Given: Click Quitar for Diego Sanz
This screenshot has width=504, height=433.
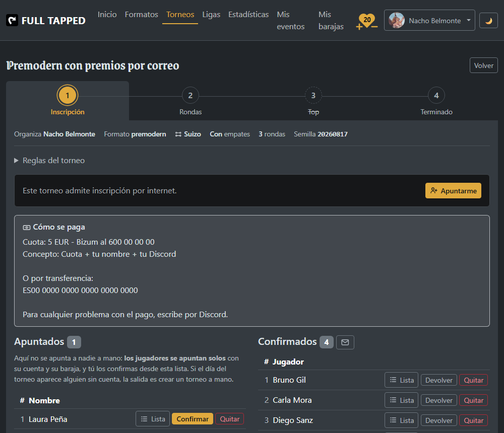Looking at the screenshot, I should pyautogui.click(x=473, y=420).
